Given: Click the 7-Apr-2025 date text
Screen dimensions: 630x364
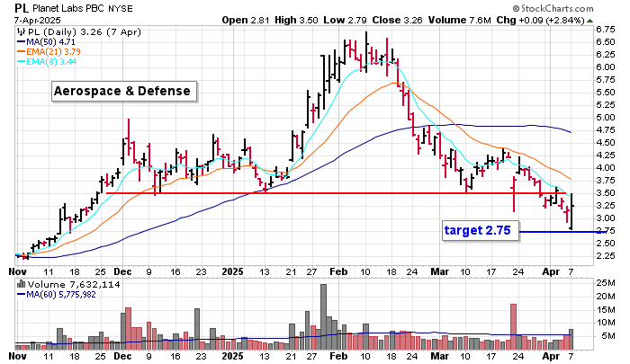Looking at the screenshot, I should coord(37,20).
